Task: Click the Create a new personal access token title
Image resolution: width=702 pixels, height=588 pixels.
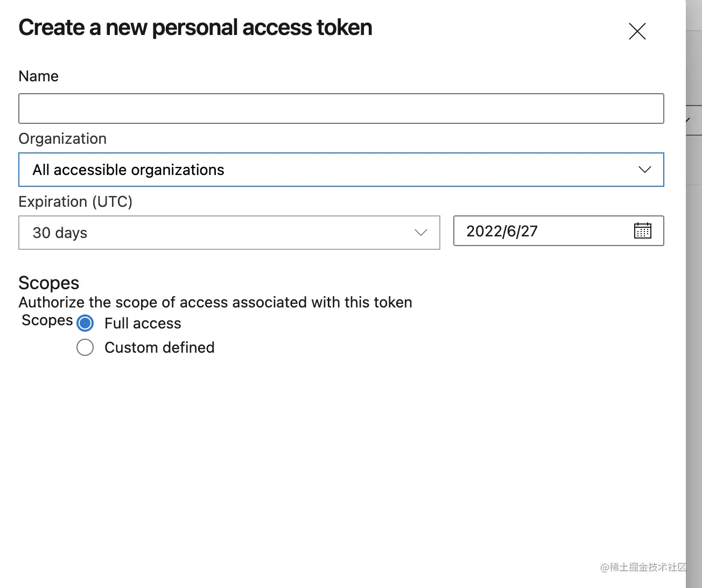Action: pyautogui.click(x=195, y=27)
